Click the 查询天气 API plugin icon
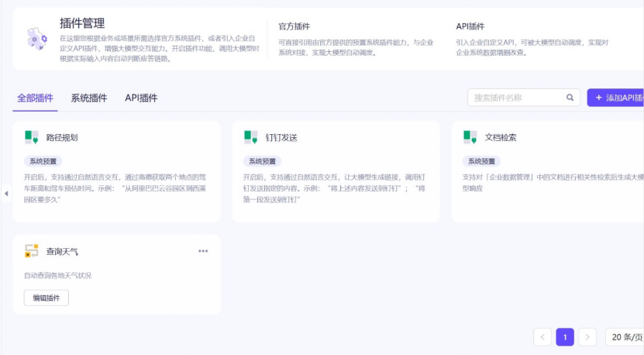The width and height of the screenshot is (644, 355). tap(32, 251)
